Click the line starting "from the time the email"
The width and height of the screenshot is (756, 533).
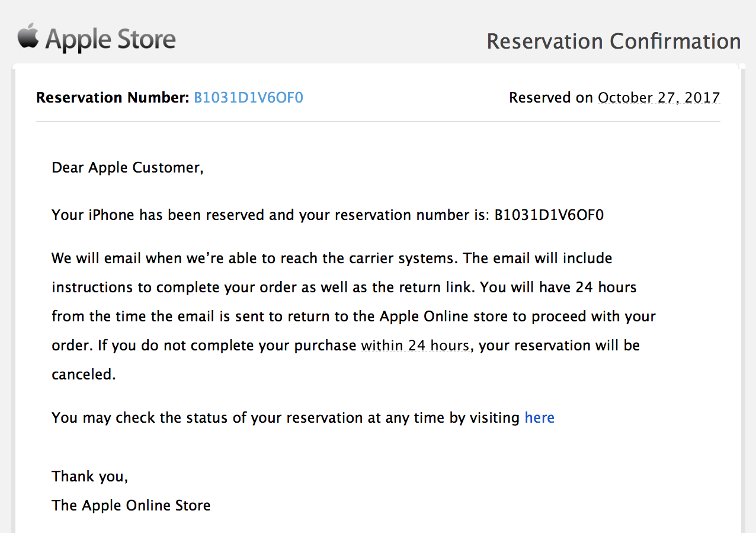(354, 316)
